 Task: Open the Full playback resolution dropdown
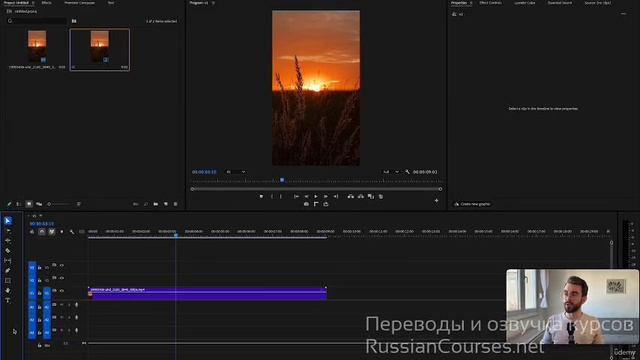pos(391,172)
